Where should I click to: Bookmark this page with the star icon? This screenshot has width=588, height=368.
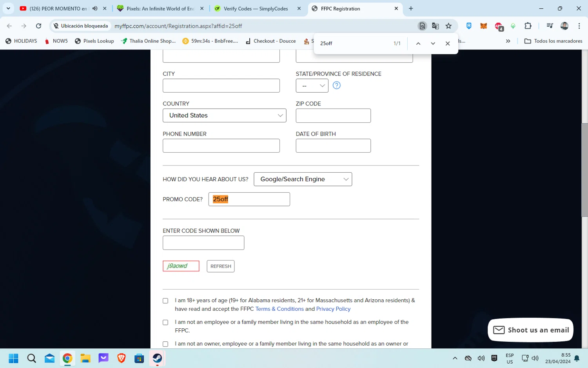coord(448,26)
